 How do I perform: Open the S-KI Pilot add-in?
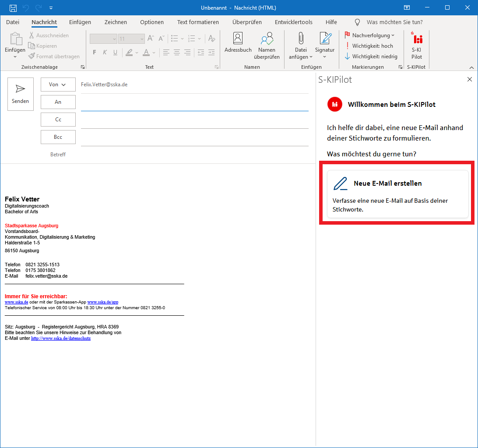[416, 46]
